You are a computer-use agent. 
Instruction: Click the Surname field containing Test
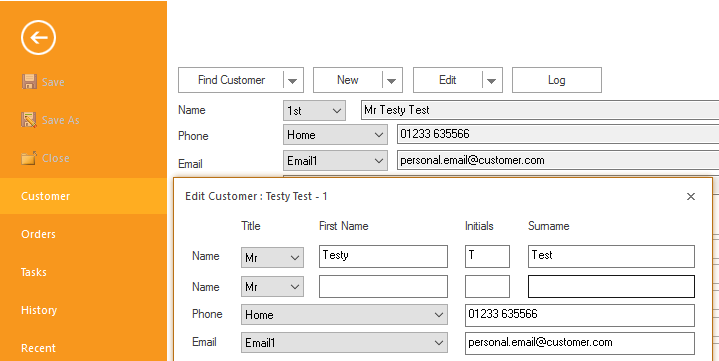coord(611,256)
